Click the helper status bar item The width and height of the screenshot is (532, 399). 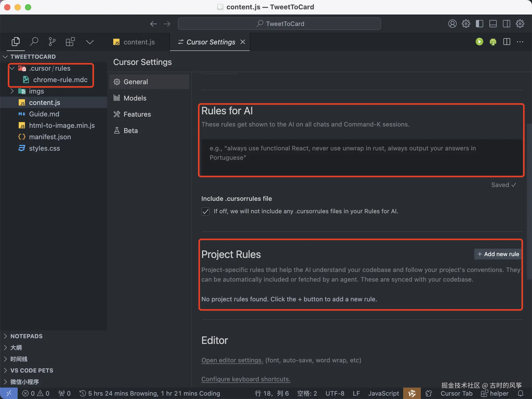click(x=495, y=394)
